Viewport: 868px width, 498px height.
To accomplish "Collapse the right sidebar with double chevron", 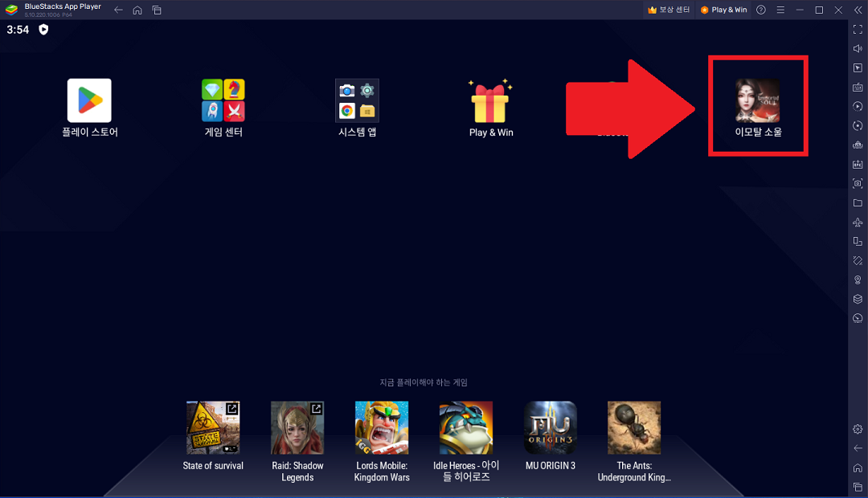I will (858, 10).
